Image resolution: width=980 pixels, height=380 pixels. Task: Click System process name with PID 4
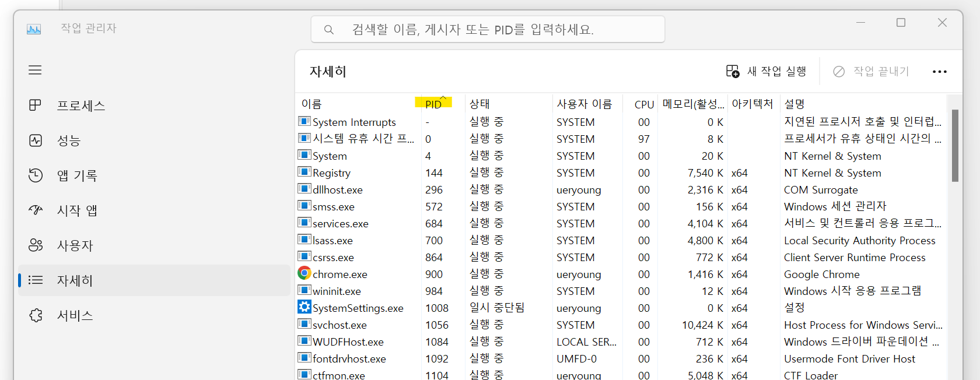coord(330,156)
